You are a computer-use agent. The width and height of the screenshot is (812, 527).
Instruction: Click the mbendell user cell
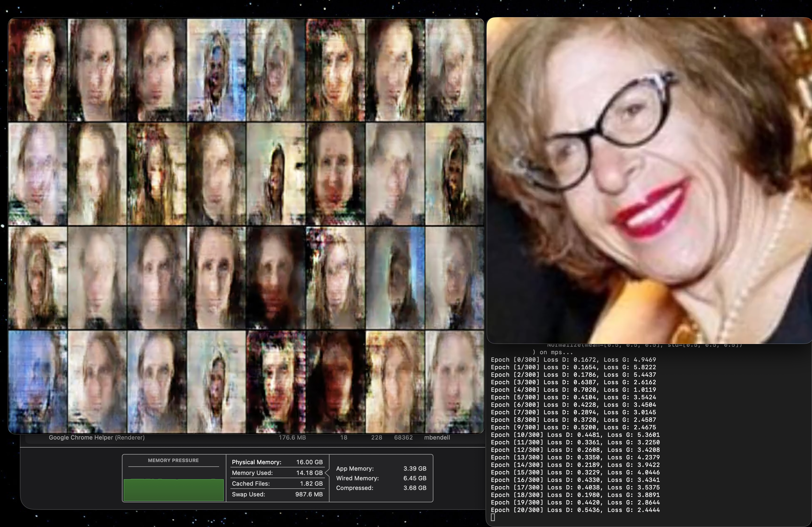coord(437,437)
